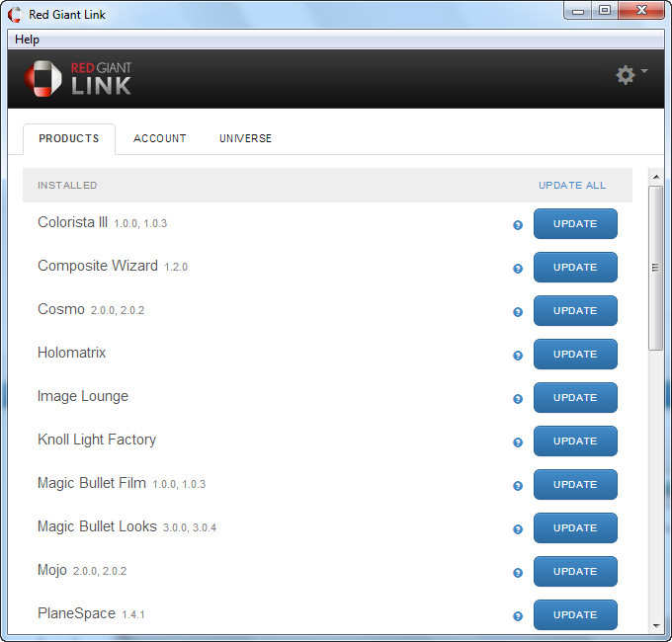This screenshot has height=642, width=672.
Task: Select the Cosmo product name
Action: click(x=61, y=309)
